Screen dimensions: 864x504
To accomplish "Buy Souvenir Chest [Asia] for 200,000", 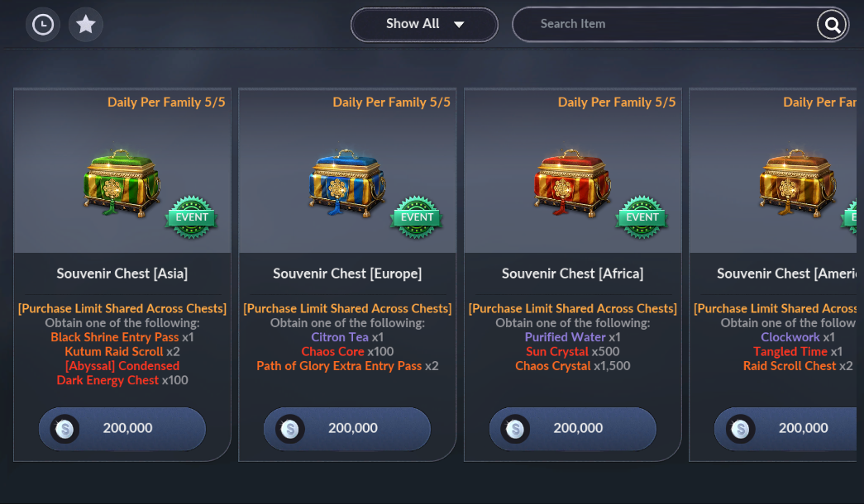I will click(x=122, y=429).
